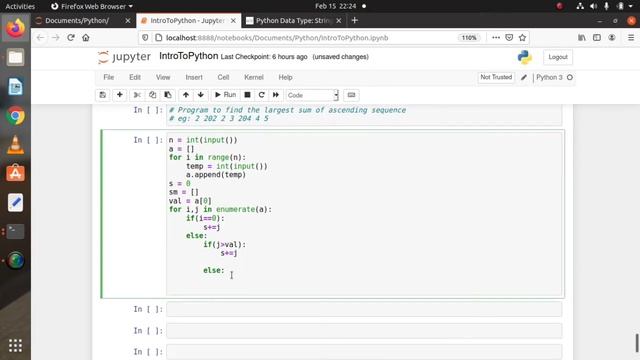The width and height of the screenshot is (640, 360).
Task: Copy selected cells icon
Action: pos(152,95)
